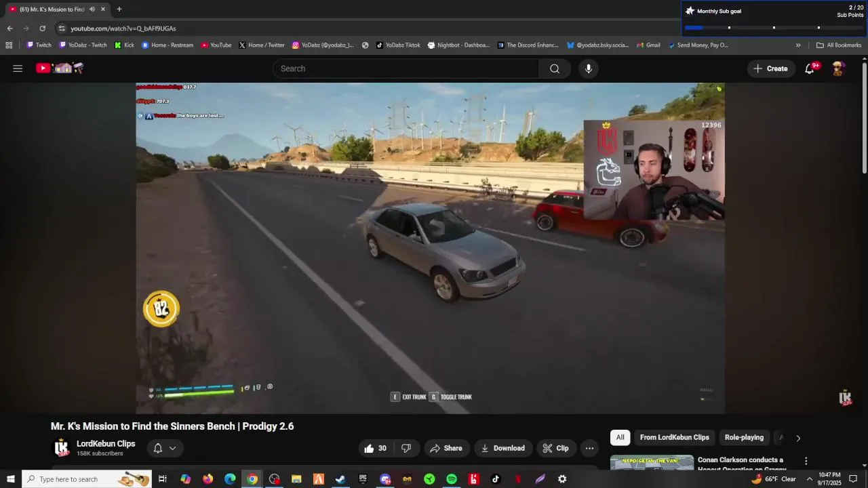
Task: Open a new browser tab
Action: (x=119, y=9)
